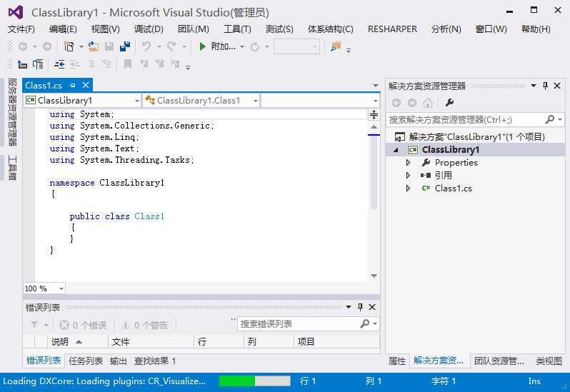Toggle pin on Class1.cs tab
Viewport: 570px width, 392px height.
(72, 86)
